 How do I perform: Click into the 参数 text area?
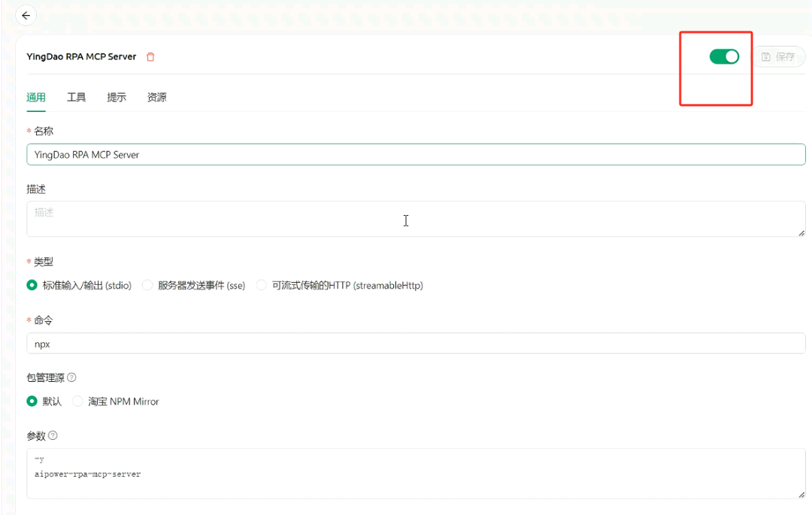coord(416,474)
